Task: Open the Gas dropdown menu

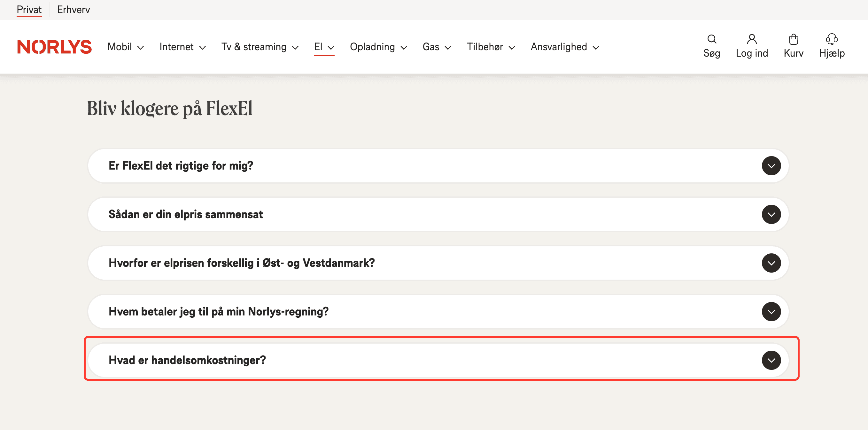Action: tap(436, 47)
